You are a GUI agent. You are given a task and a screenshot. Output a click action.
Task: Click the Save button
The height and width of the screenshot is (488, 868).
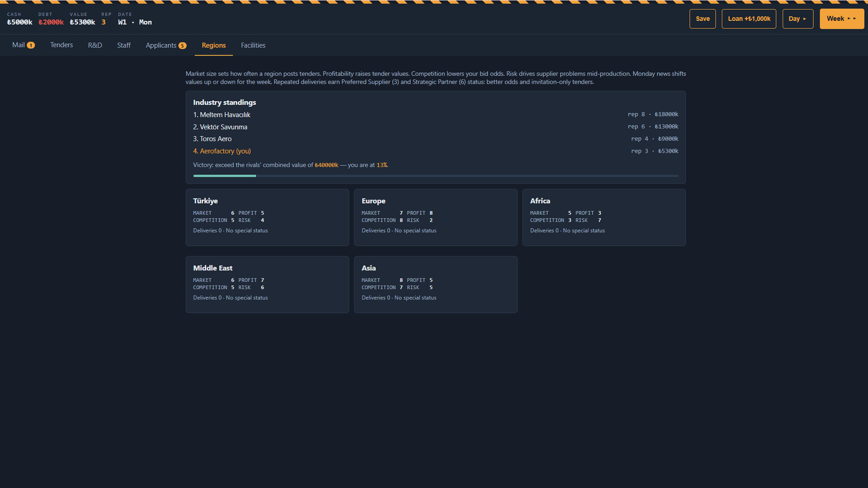point(703,19)
